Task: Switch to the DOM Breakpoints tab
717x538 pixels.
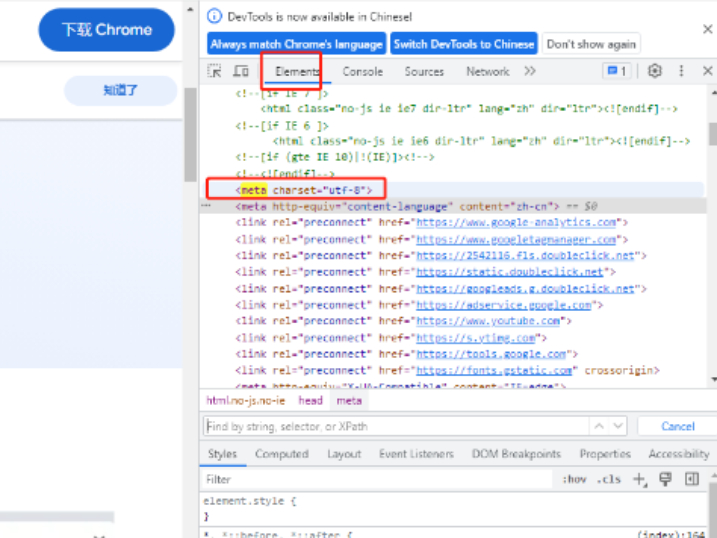Action: coord(516,454)
